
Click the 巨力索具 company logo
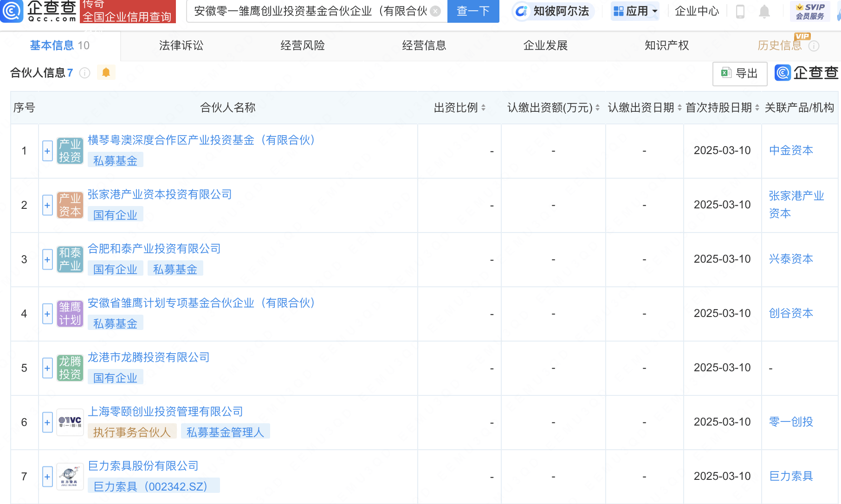pos(70,477)
